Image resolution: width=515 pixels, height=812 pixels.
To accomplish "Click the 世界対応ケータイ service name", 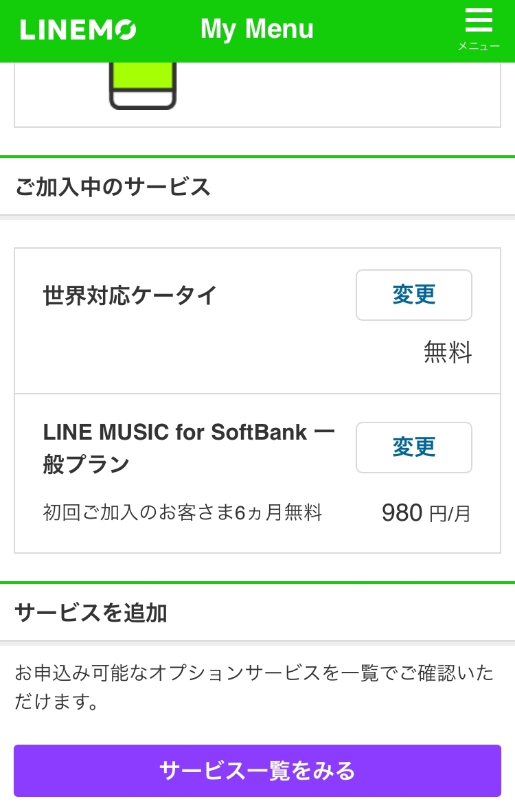I will pos(130,295).
